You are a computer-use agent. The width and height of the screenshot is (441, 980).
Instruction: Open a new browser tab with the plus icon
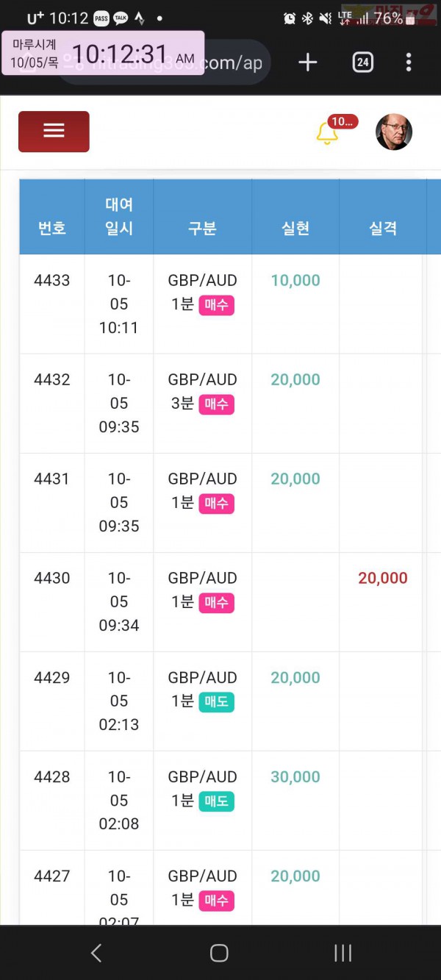308,62
